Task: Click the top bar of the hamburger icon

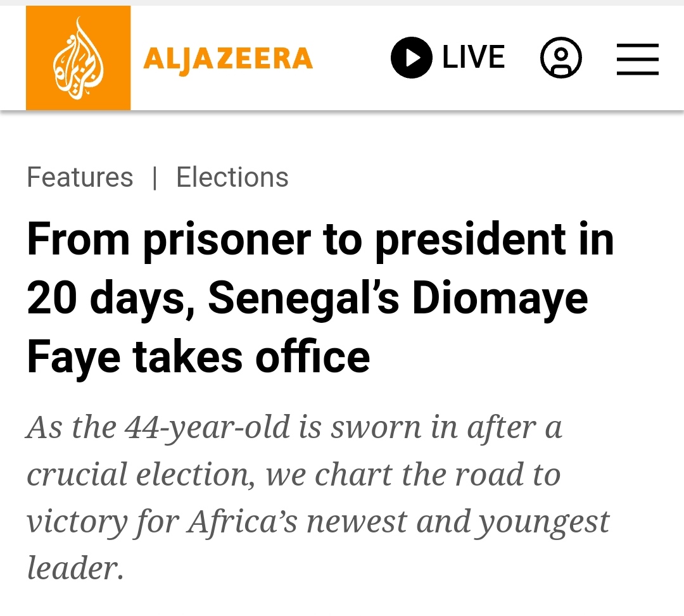Action: (x=637, y=45)
